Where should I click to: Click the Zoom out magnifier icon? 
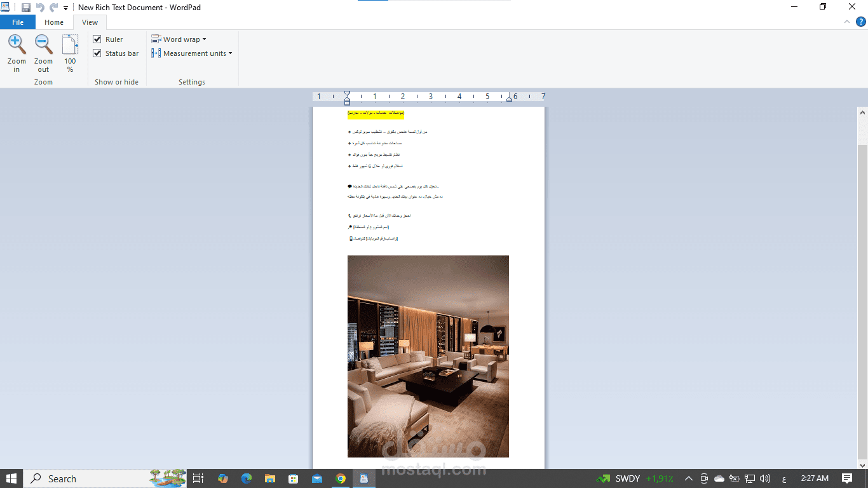tap(43, 44)
